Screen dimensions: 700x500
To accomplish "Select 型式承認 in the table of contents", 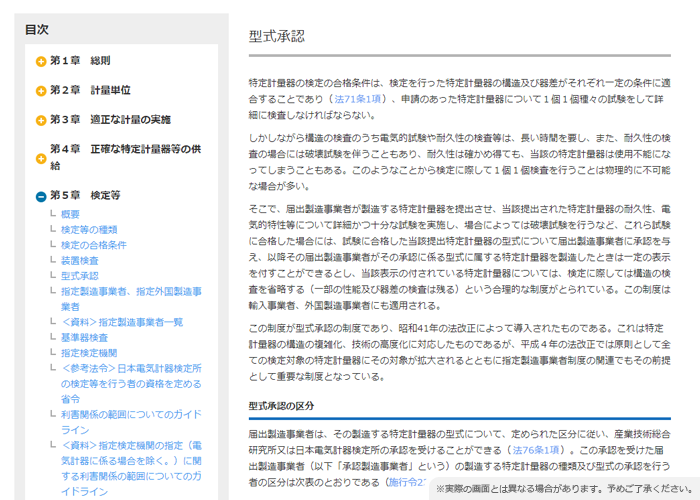I will 79,276.
